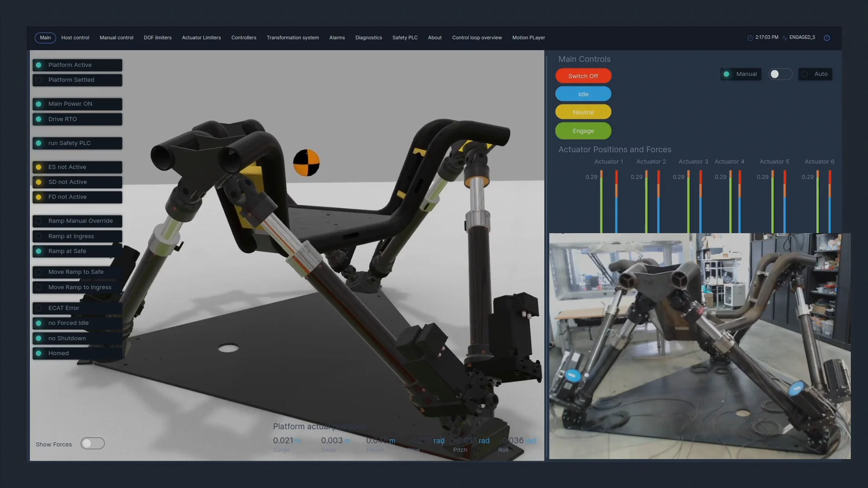Toggle the Show Forces switch
The height and width of the screenshot is (488, 868).
point(93,444)
